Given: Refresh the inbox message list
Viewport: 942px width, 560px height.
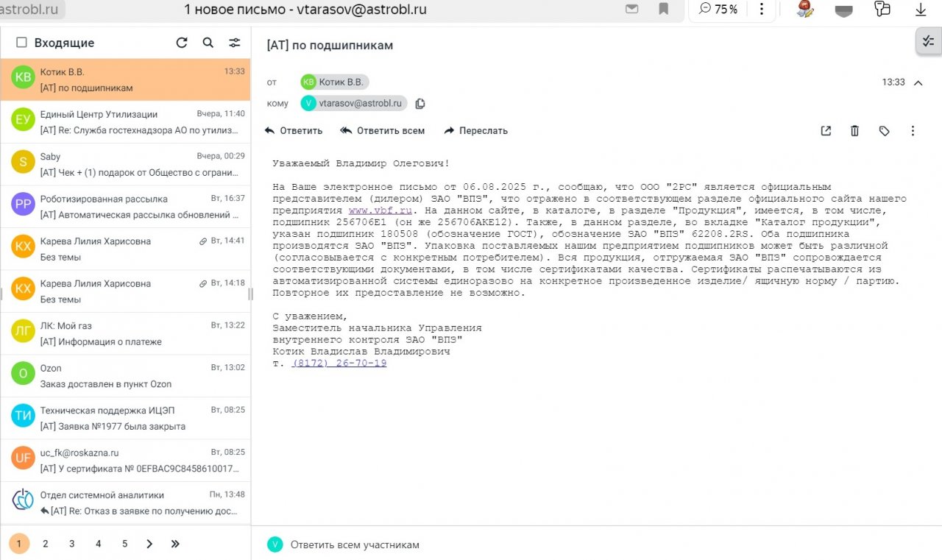Looking at the screenshot, I should point(182,43).
